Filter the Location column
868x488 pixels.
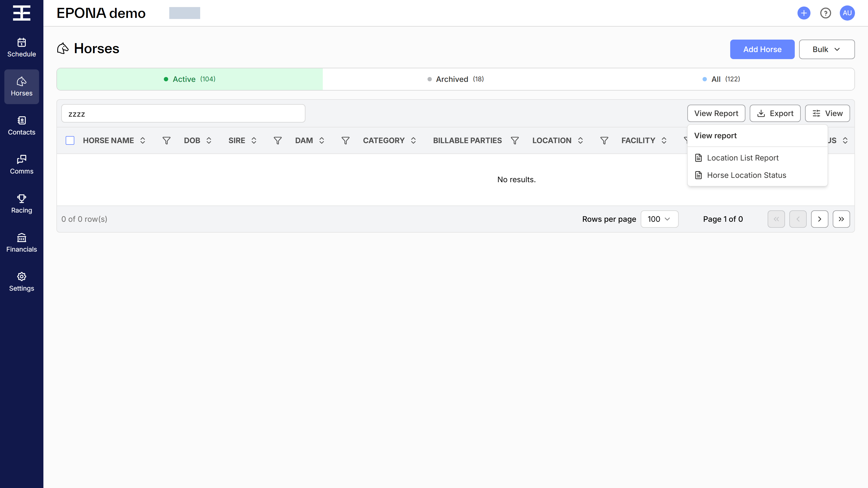604,140
